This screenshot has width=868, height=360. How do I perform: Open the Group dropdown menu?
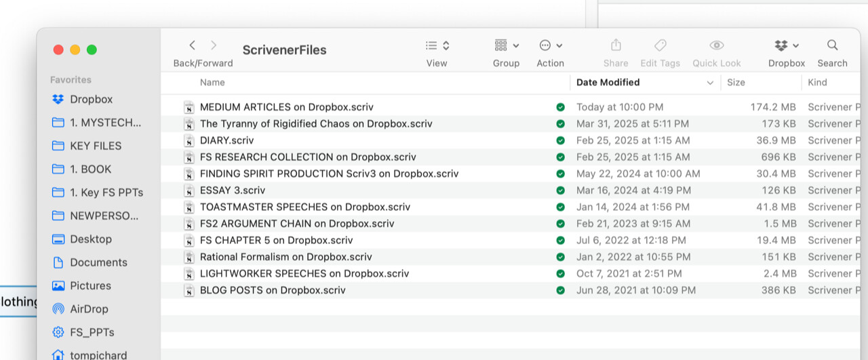pos(507,45)
